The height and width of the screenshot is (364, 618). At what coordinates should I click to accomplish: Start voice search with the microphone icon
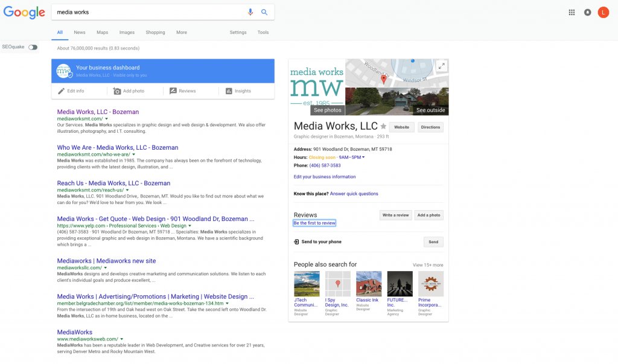coord(250,12)
